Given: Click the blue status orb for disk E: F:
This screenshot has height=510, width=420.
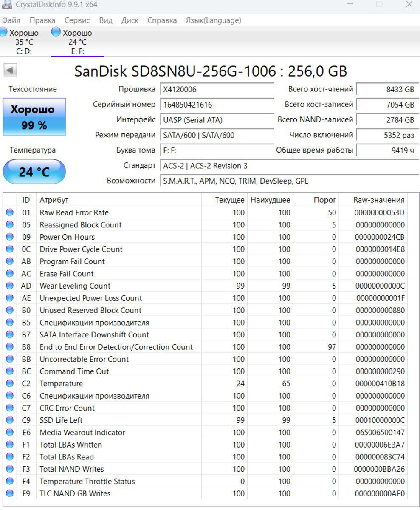Looking at the screenshot, I should pyautogui.click(x=56, y=32).
